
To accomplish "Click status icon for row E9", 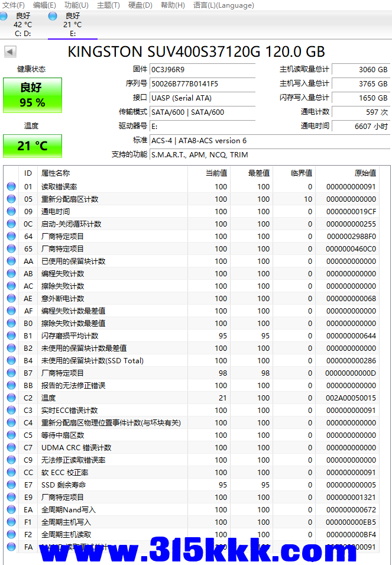I will pos(11,497).
